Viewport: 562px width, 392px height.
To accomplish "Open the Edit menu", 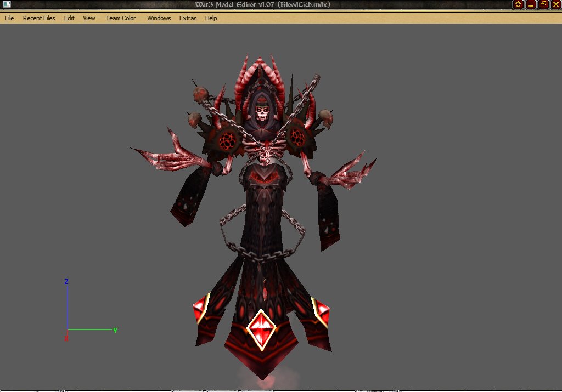I will point(69,18).
